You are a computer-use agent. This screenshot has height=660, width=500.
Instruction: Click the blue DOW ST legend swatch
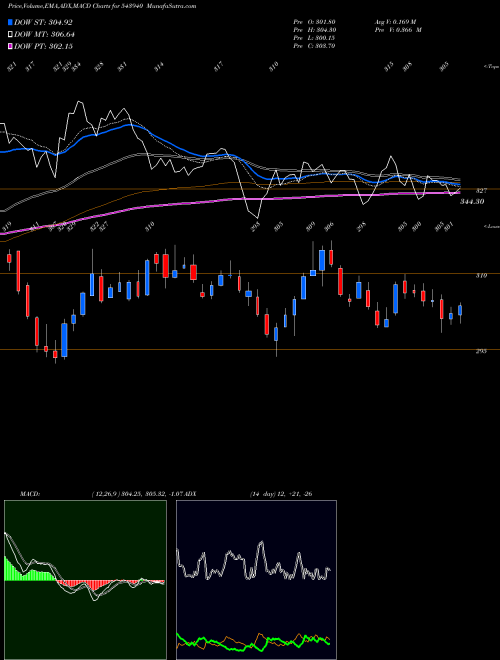[x=10, y=22]
